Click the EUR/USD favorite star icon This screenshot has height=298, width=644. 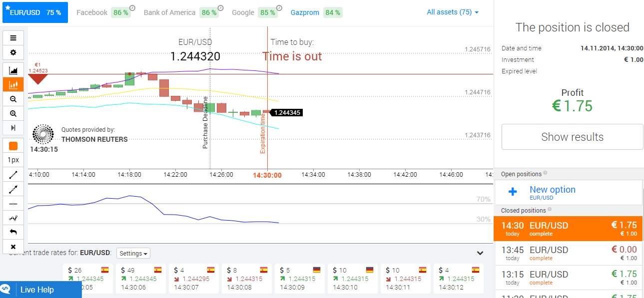[x=7, y=7]
